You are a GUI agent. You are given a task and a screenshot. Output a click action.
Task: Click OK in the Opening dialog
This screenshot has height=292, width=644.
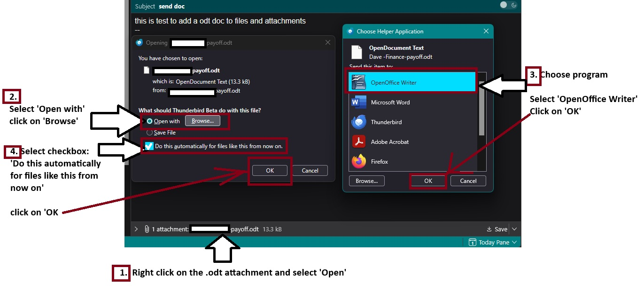pyautogui.click(x=270, y=171)
